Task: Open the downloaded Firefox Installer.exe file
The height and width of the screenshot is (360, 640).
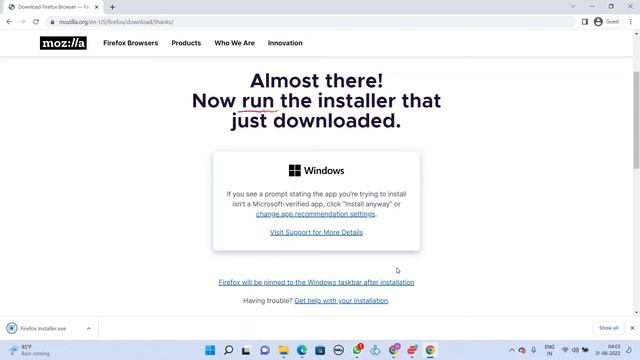Action: coord(43,328)
